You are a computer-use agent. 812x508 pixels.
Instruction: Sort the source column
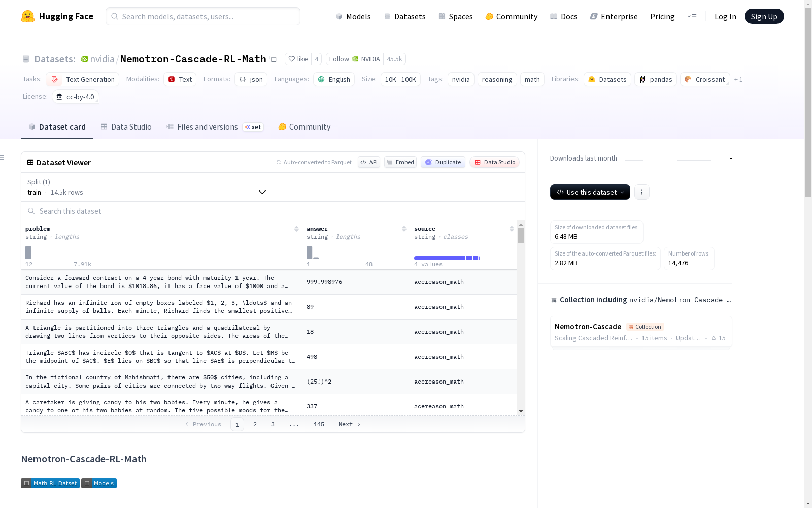[512, 229]
